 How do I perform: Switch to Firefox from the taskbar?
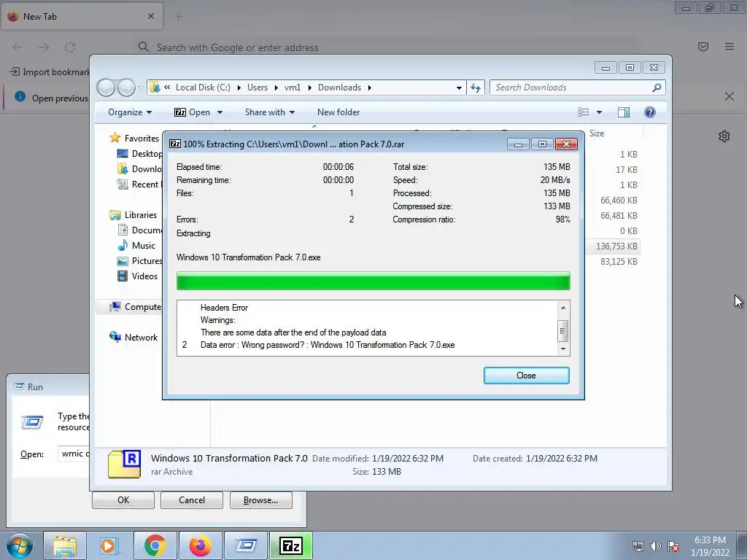tap(200, 545)
